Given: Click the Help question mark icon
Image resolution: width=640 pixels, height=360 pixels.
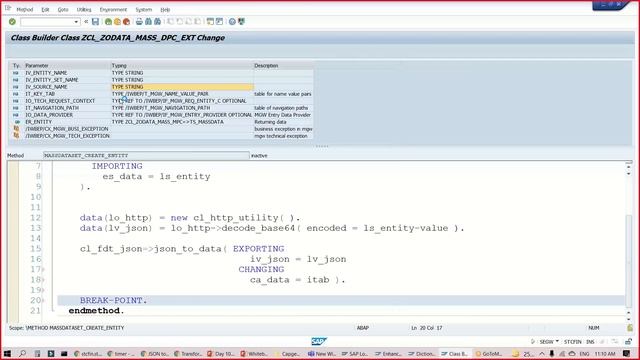Looking at the screenshot, I should (x=232, y=22).
